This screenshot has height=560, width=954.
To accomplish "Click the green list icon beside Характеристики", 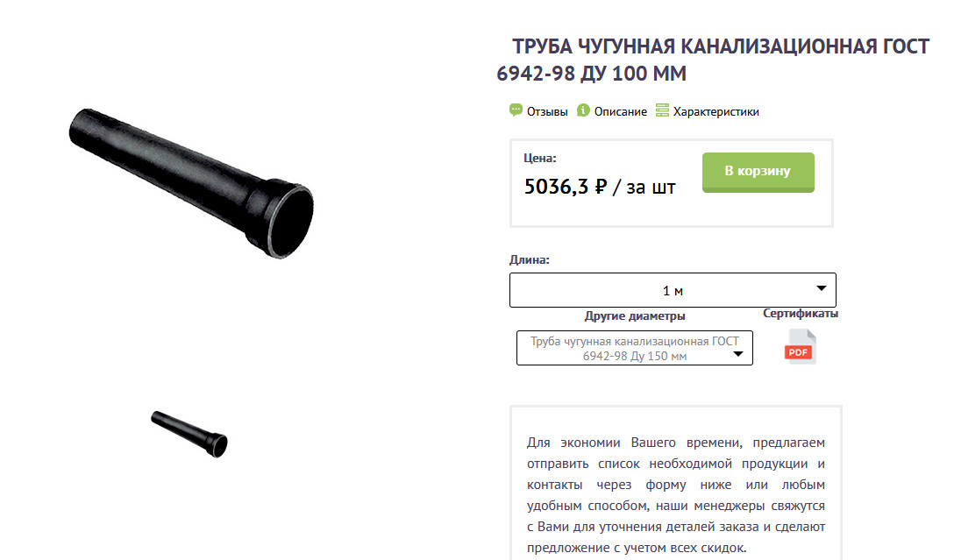I will pos(662,110).
